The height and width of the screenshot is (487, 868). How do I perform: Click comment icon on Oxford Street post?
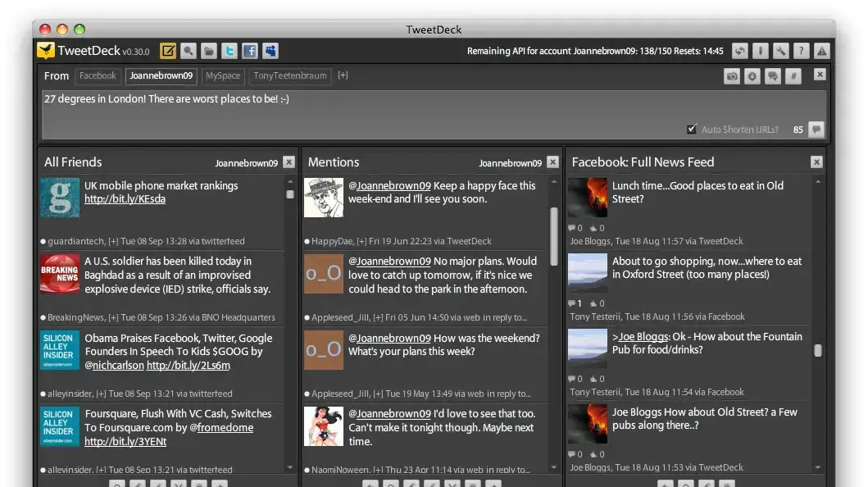pyautogui.click(x=572, y=303)
